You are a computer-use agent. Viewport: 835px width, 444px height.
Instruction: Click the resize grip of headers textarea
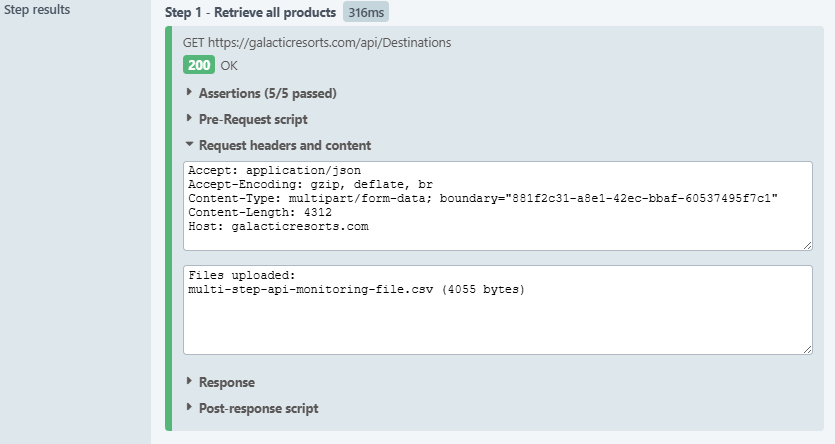click(806, 244)
